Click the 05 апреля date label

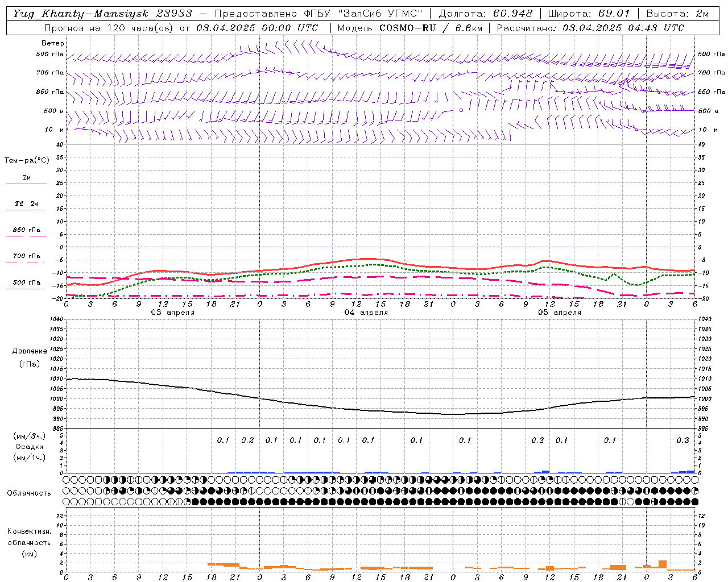[560, 313]
